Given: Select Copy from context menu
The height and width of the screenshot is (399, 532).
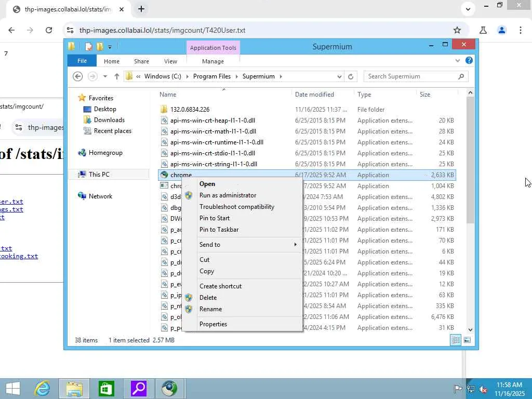Looking at the screenshot, I should pyautogui.click(x=207, y=271).
